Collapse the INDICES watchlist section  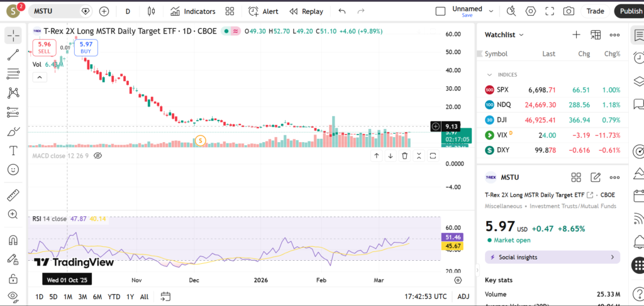click(x=489, y=75)
